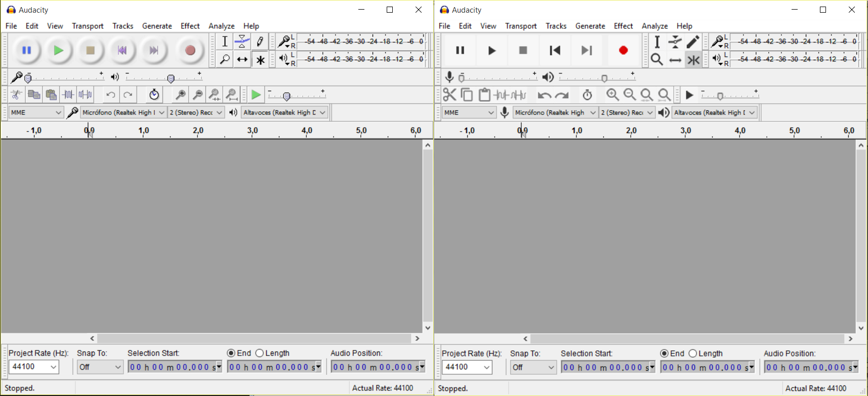Click the Paste clipboard icon in right window
The height and width of the screenshot is (396, 868).
[484, 95]
